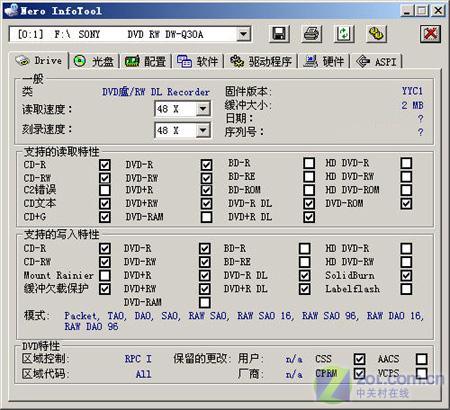The width and height of the screenshot is (450, 410).
Task: Click the region code All value
Action: [143, 374]
